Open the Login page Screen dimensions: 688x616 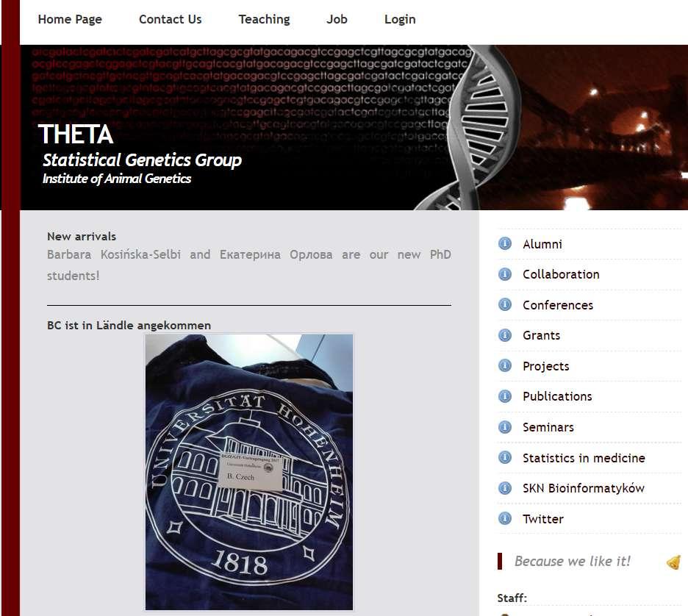400,19
